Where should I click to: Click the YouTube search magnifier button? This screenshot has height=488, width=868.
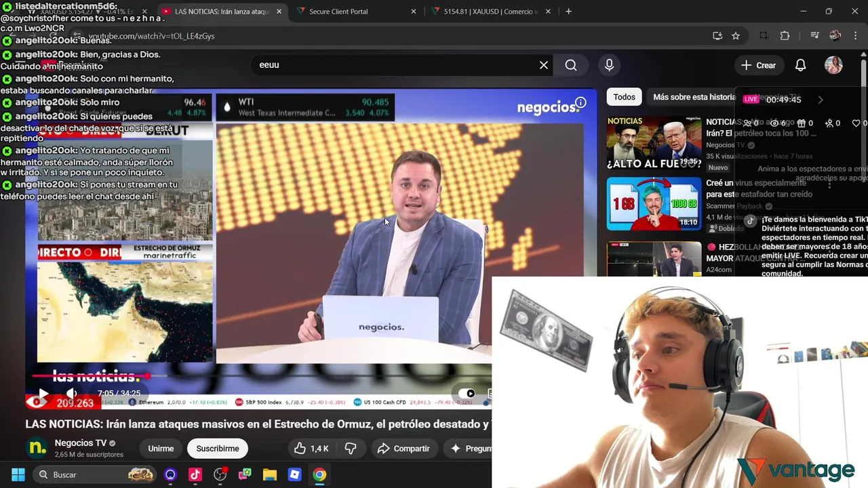(x=571, y=65)
